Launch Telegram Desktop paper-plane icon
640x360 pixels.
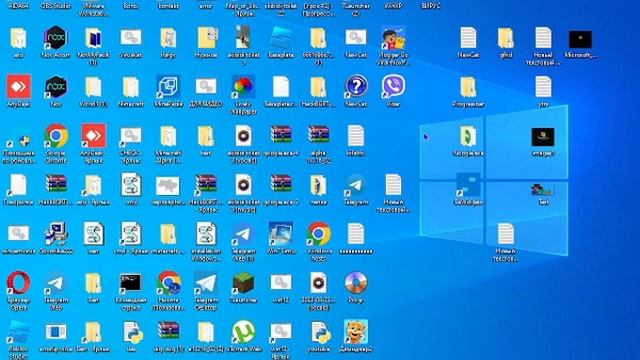(206, 282)
